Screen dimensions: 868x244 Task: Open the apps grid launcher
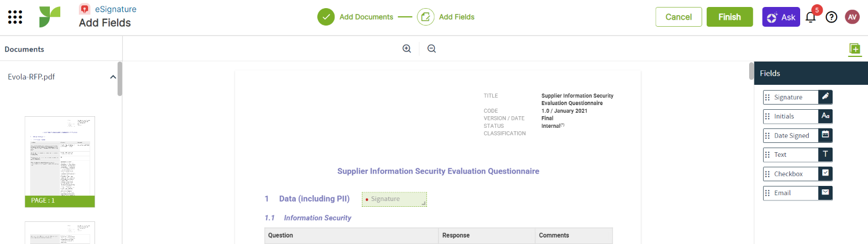(x=15, y=17)
